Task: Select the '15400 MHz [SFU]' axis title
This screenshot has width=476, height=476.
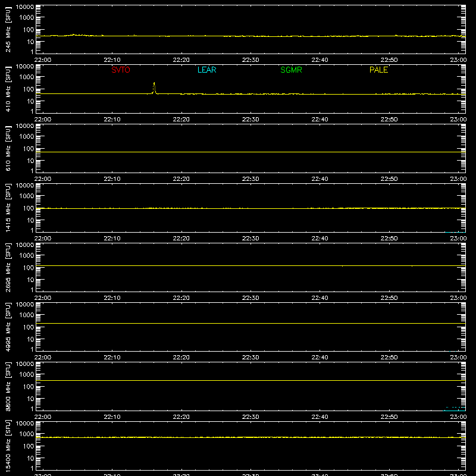Action: tap(8, 446)
